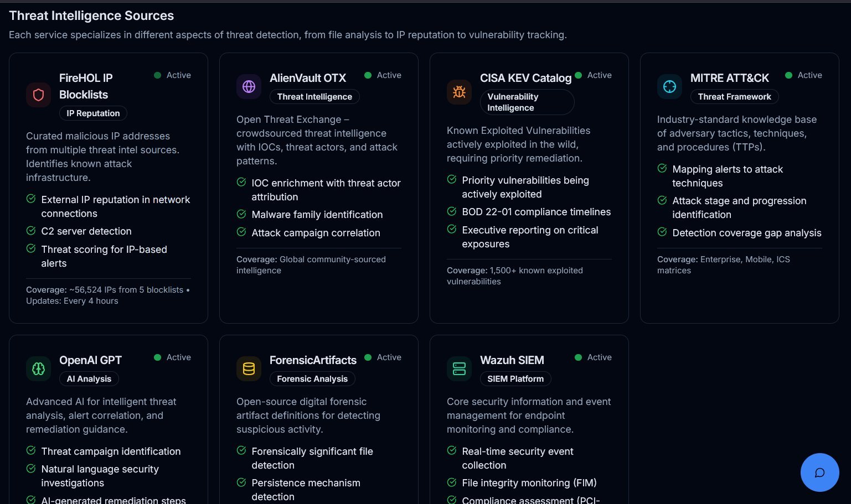Toggle the File integrity monitoring checkmark
The image size is (851, 504).
click(x=452, y=482)
